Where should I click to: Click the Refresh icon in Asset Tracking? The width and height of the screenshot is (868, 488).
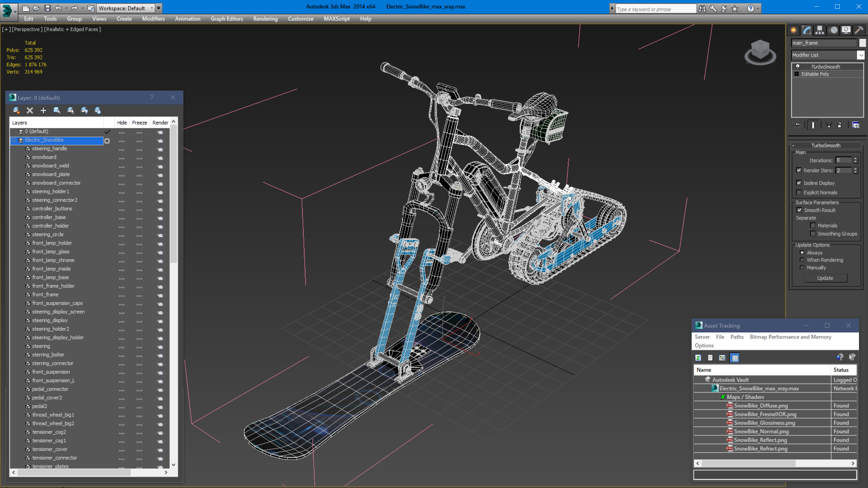click(698, 357)
